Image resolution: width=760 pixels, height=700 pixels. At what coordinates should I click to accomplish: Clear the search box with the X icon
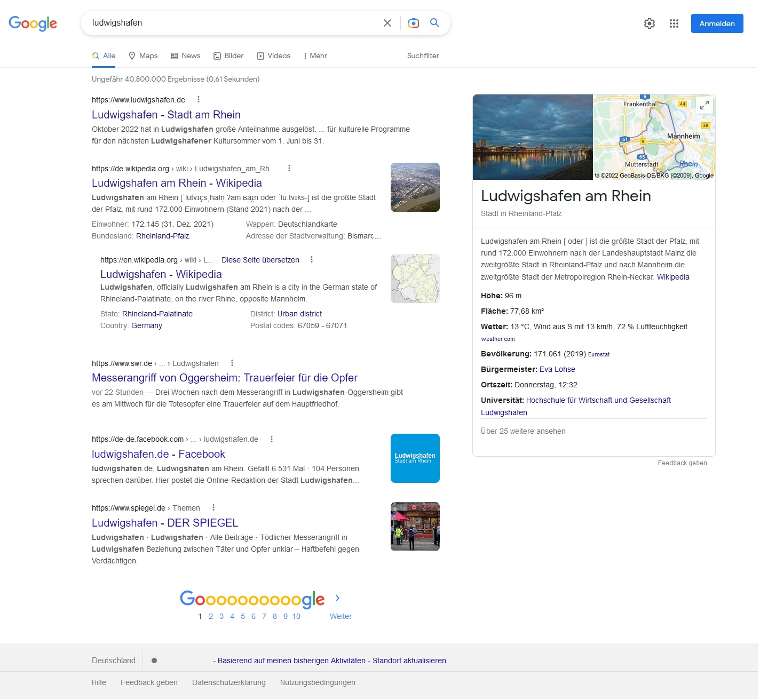pos(387,23)
